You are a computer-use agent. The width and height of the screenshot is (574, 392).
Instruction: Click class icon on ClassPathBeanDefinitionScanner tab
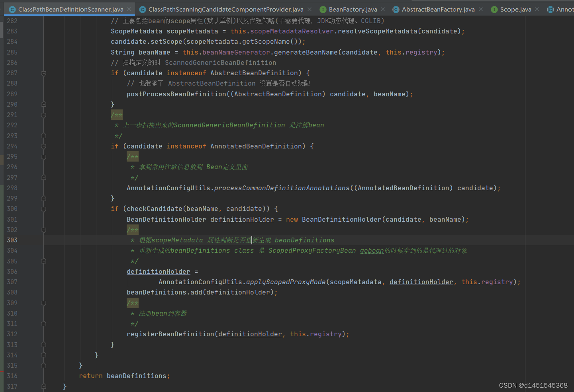coord(12,9)
